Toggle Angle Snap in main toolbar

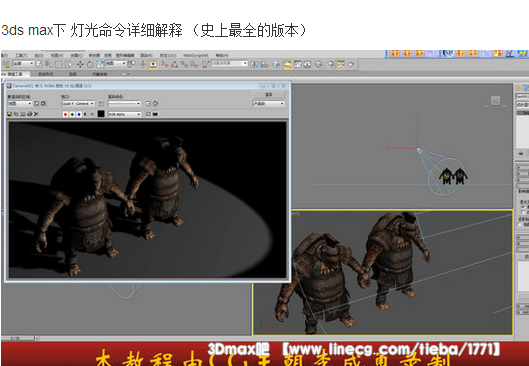coord(174,64)
